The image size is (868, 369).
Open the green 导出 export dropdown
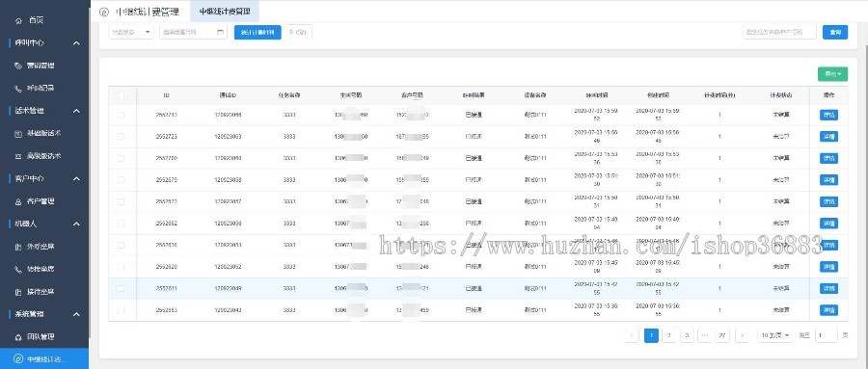coord(832,74)
